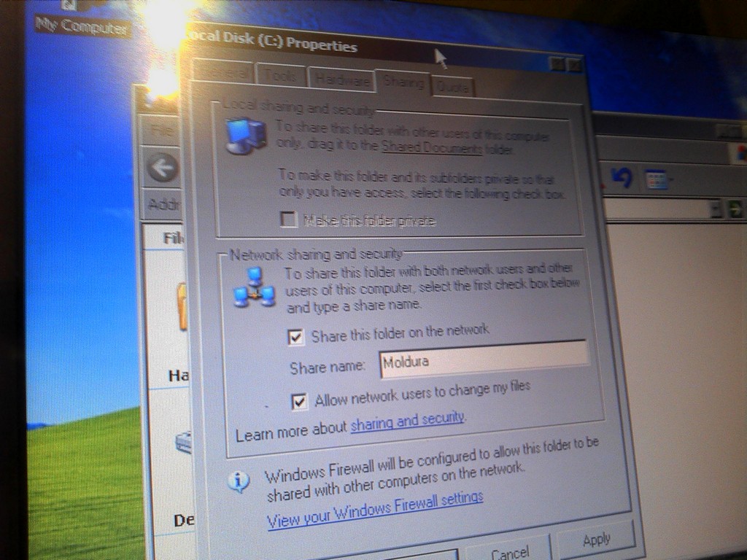Click the Help question button in title bar
This screenshot has width=747, height=560.
(x=557, y=63)
